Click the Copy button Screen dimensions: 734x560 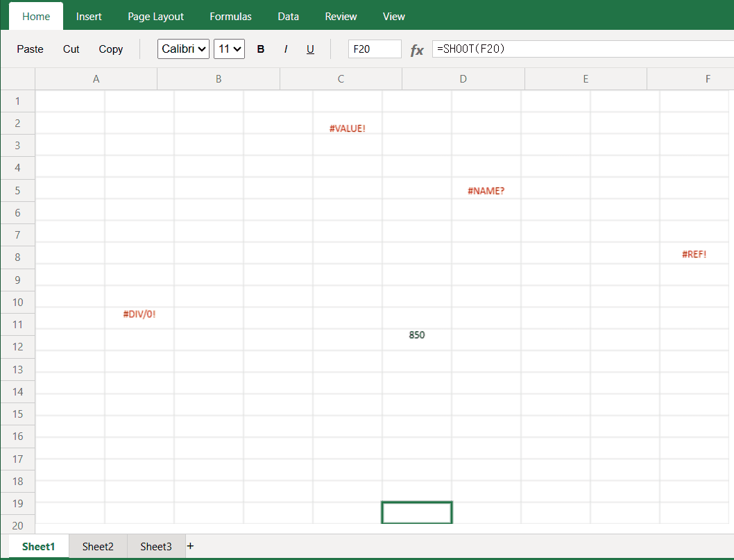point(110,49)
